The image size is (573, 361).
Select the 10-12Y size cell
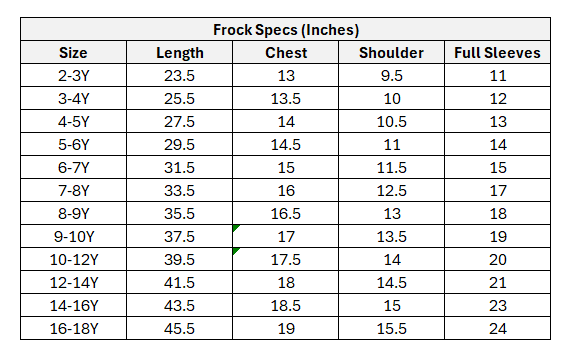73,259
